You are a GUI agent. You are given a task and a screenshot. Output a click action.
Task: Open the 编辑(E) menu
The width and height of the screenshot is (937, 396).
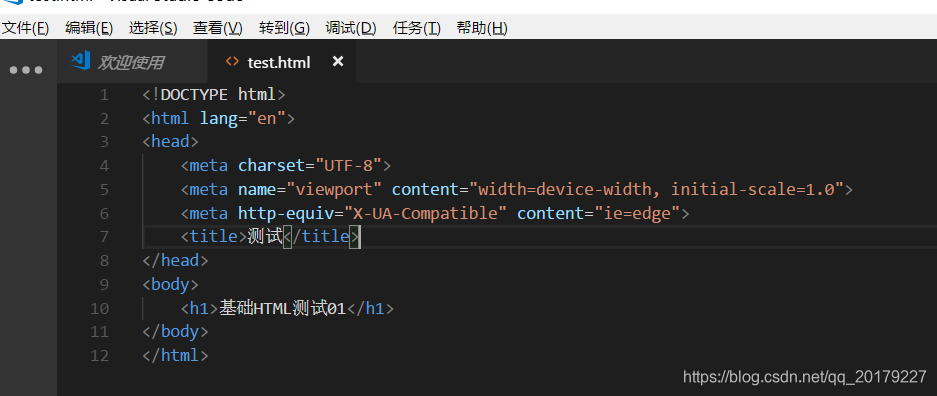pos(89,28)
